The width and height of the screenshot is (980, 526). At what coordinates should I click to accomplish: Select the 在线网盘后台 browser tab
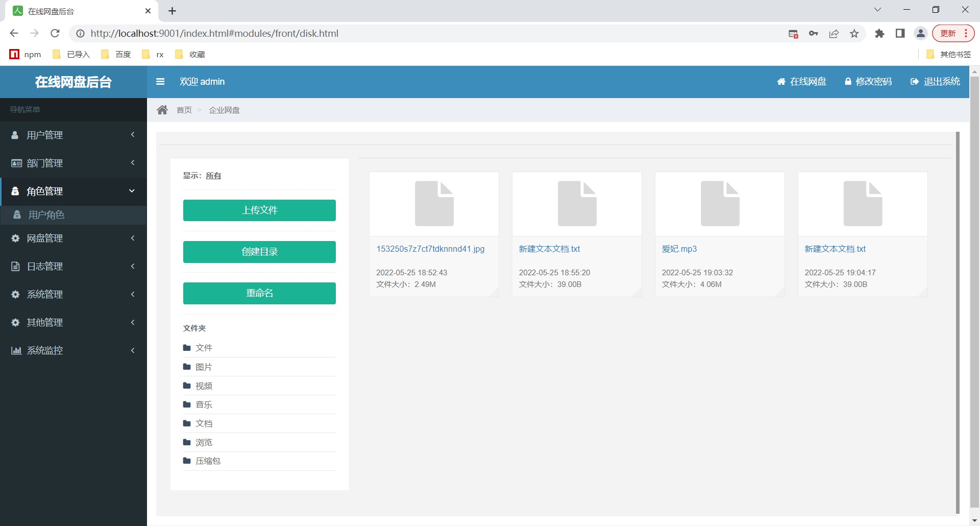pyautogui.click(x=82, y=11)
